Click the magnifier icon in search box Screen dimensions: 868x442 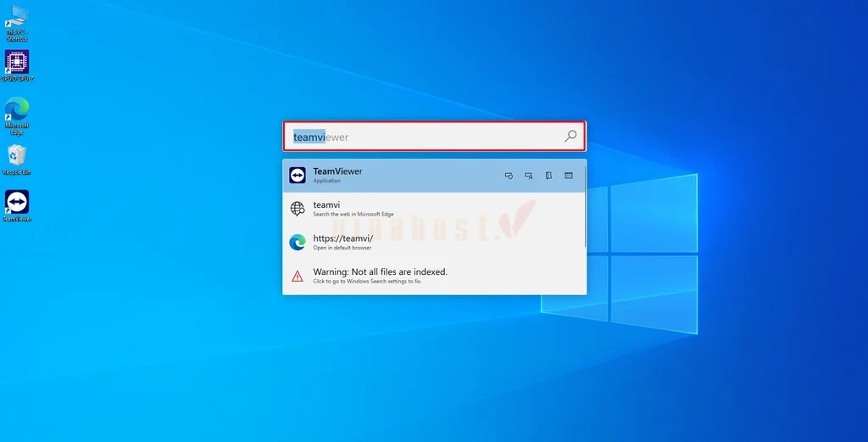click(570, 136)
